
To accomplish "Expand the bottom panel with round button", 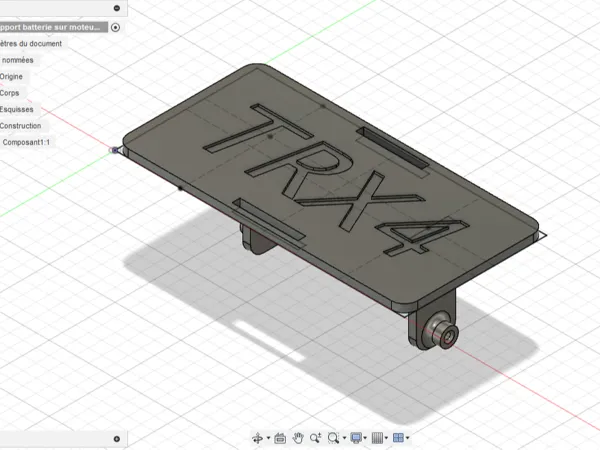I will tap(117, 439).
